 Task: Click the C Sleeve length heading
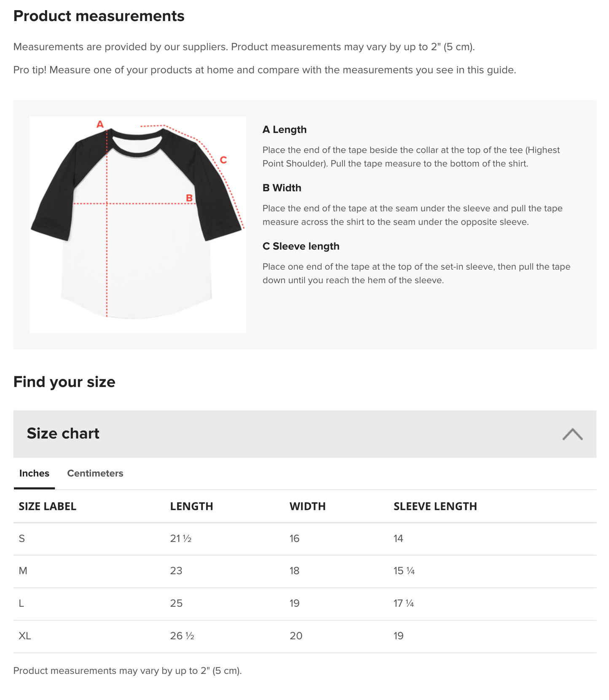tap(301, 246)
